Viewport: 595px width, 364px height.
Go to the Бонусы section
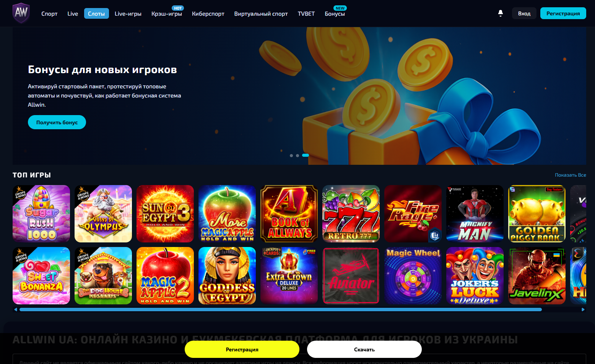(335, 13)
